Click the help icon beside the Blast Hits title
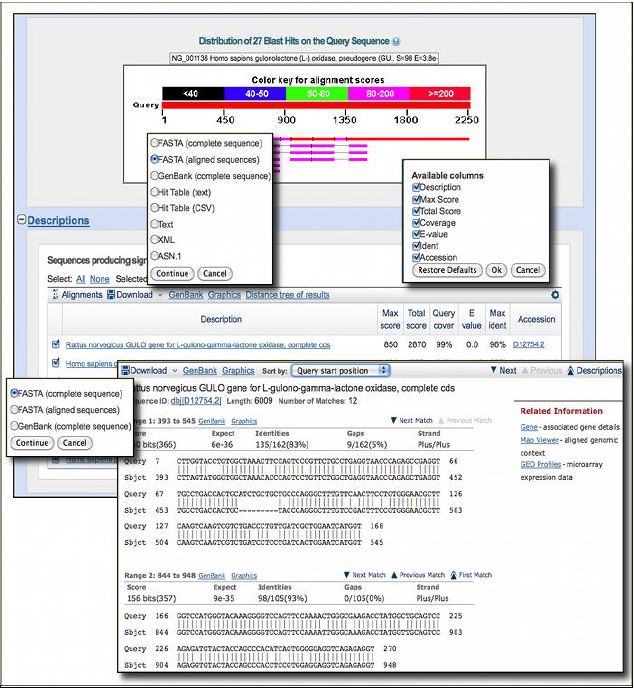The height and width of the screenshot is (691, 634). coord(397,41)
